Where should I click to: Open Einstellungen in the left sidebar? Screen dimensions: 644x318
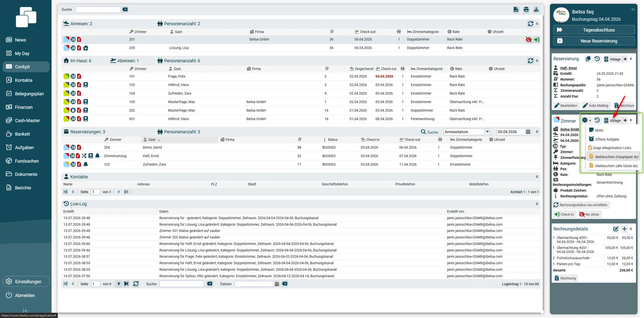[26, 281]
